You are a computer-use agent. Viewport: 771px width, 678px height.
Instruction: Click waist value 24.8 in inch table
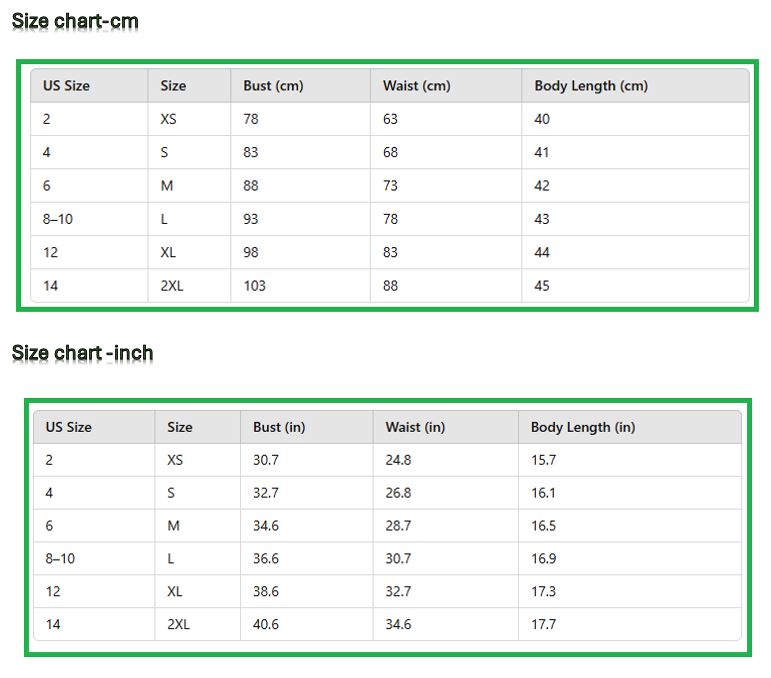click(x=398, y=460)
